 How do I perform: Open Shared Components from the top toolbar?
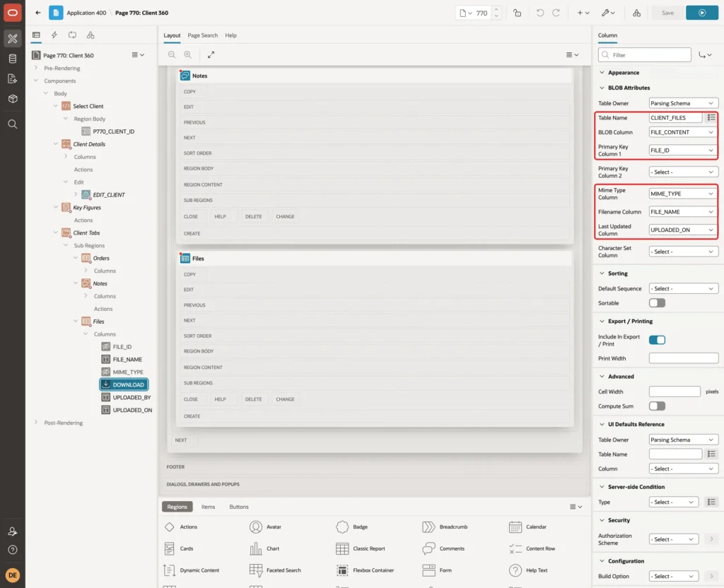[x=637, y=13]
